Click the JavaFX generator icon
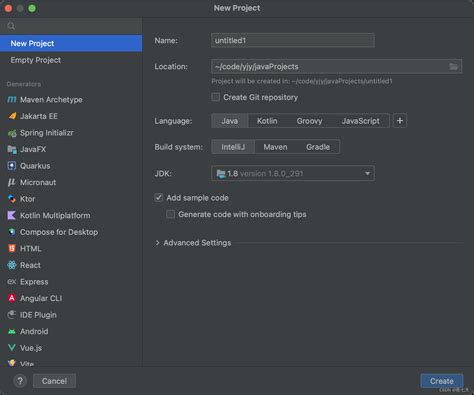The width and height of the screenshot is (474, 395). pos(12,149)
